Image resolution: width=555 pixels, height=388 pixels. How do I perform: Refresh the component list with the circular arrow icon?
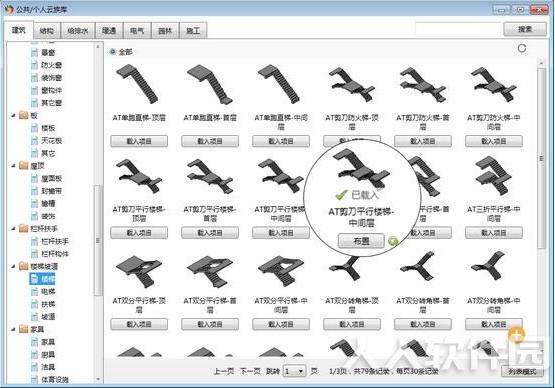point(522,48)
